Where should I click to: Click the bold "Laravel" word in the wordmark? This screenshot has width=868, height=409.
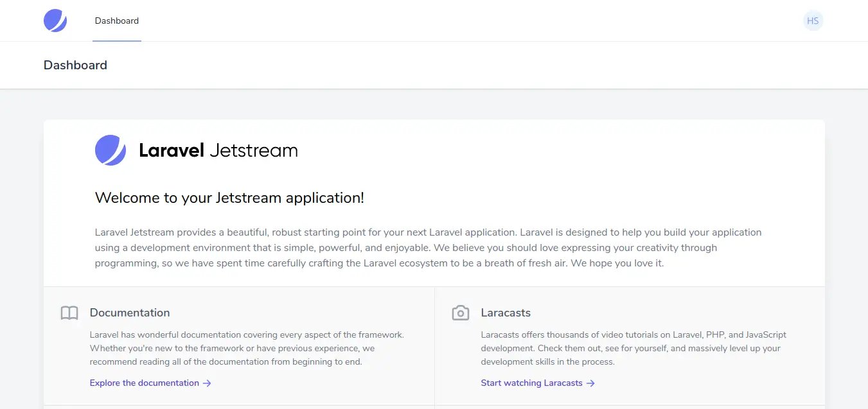pyautogui.click(x=171, y=151)
